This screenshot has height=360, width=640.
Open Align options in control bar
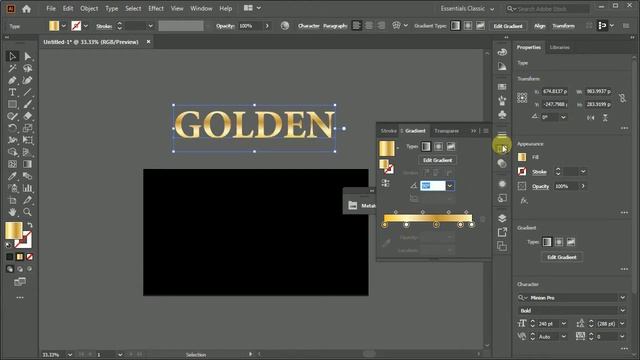tap(540, 26)
